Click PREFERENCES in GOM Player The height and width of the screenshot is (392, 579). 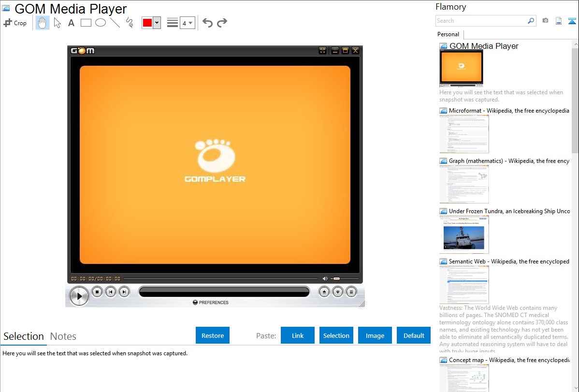(x=210, y=302)
